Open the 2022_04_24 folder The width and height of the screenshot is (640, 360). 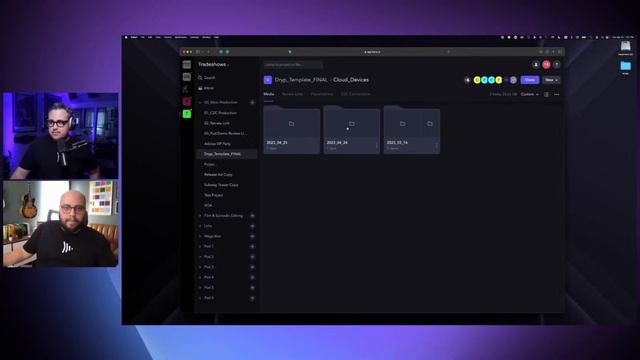351,130
